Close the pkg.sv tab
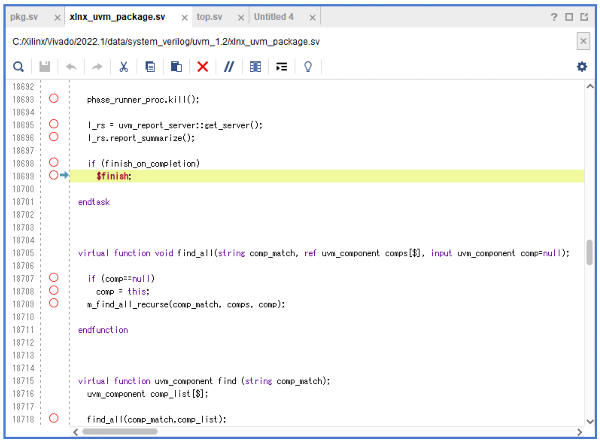Image resolution: width=600 pixels, height=442 pixels. [x=57, y=18]
